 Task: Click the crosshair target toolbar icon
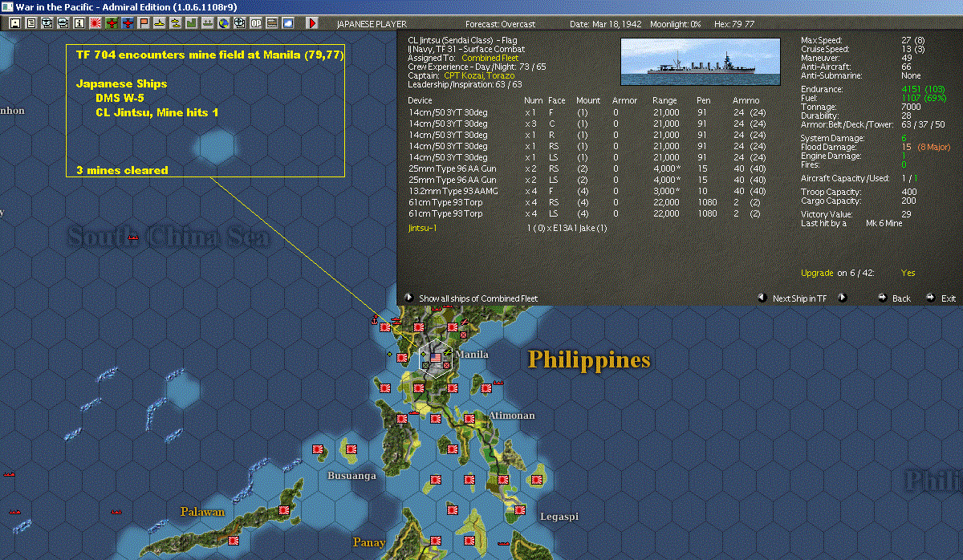[239, 23]
